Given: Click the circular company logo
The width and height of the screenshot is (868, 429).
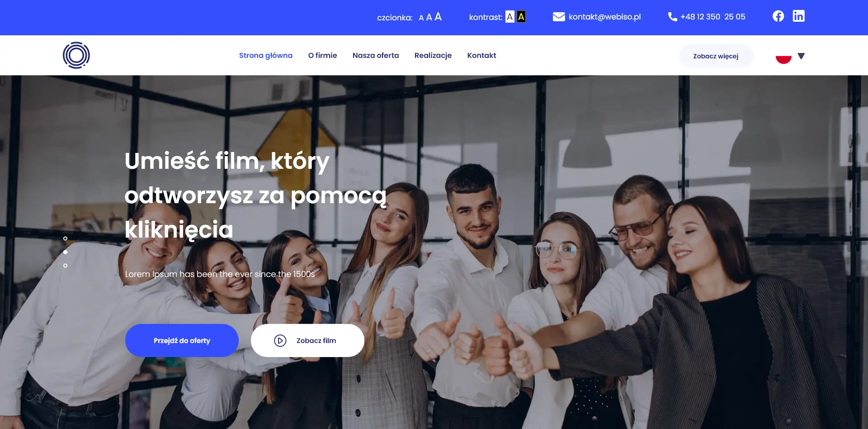Looking at the screenshot, I should (x=76, y=55).
